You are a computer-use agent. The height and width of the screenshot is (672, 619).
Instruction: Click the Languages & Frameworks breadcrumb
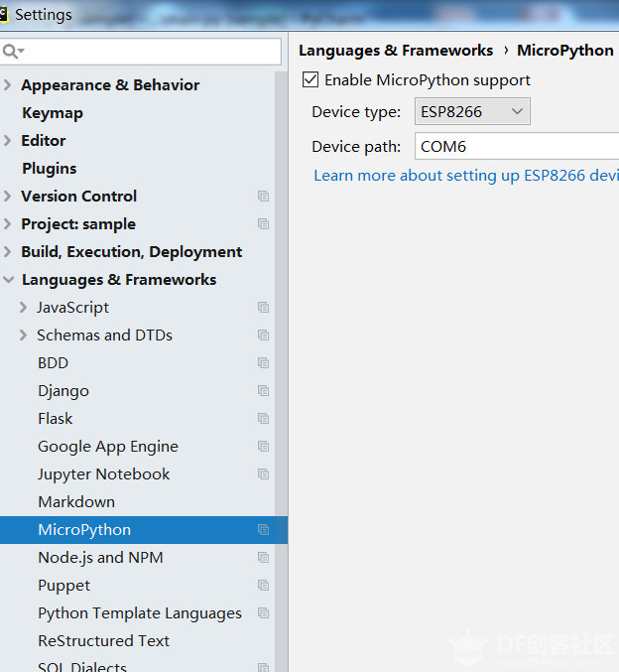(396, 51)
